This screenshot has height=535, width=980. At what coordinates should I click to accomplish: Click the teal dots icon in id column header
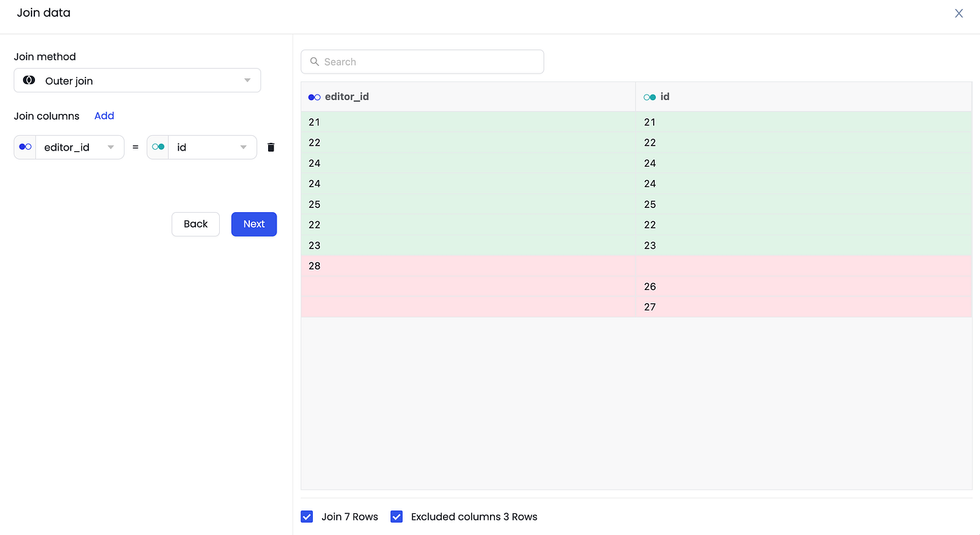tap(648, 97)
